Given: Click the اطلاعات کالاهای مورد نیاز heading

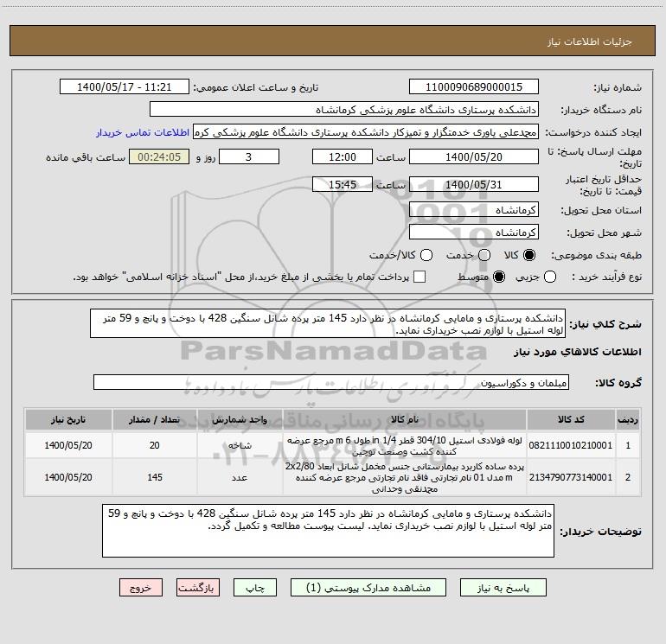Looking at the screenshot, I should 578,352.
